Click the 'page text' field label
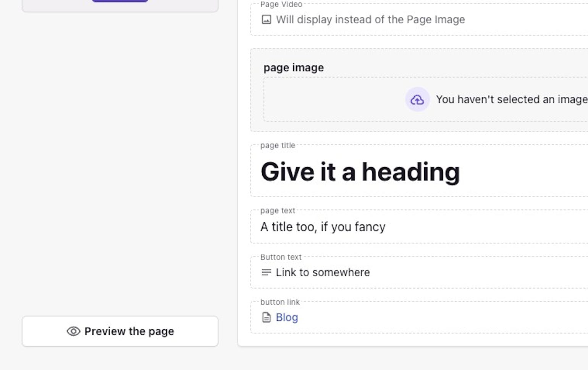 click(278, 211)
